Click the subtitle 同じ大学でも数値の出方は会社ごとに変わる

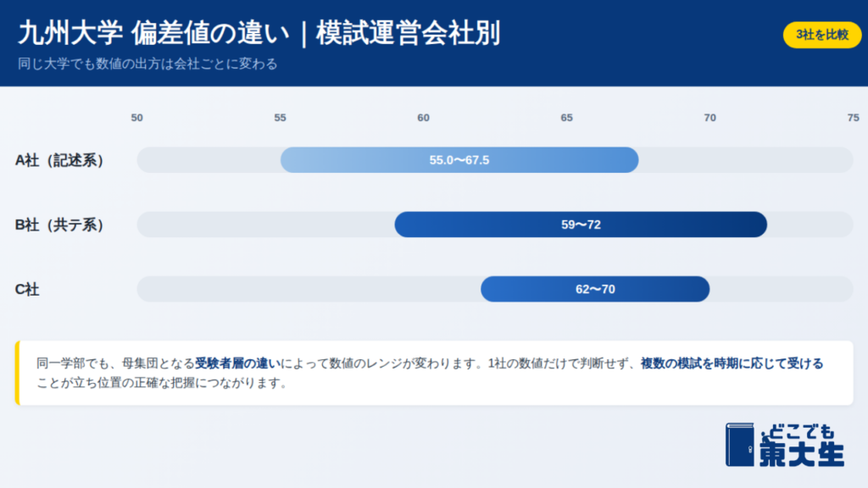[147, 64]
